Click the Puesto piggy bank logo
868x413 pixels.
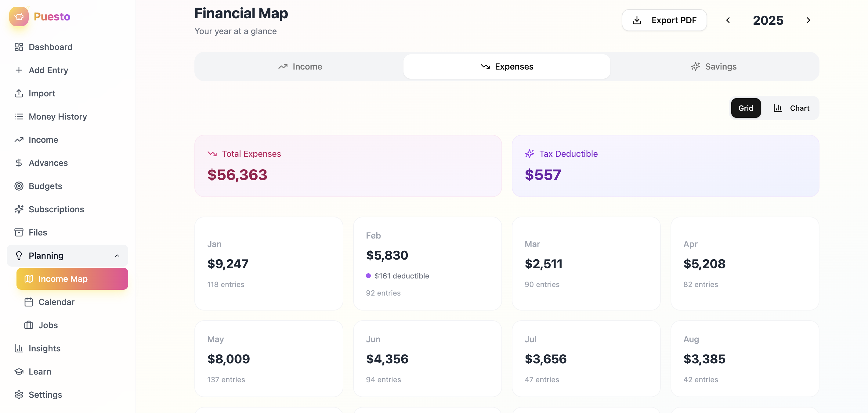pos(19,16)
